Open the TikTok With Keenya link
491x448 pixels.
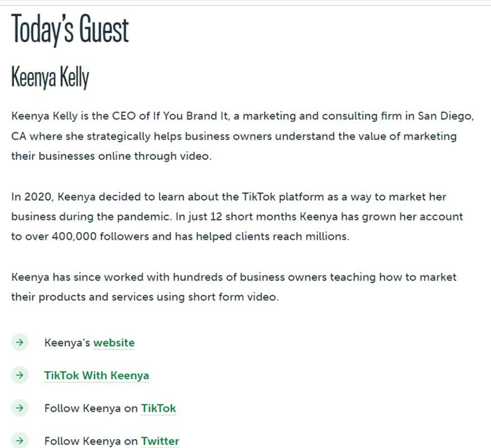[97, 375]
